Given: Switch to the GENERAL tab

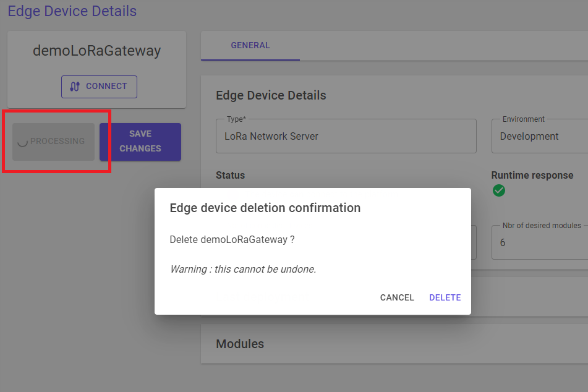Looking at the screenshot, I should tap(250, 45).
